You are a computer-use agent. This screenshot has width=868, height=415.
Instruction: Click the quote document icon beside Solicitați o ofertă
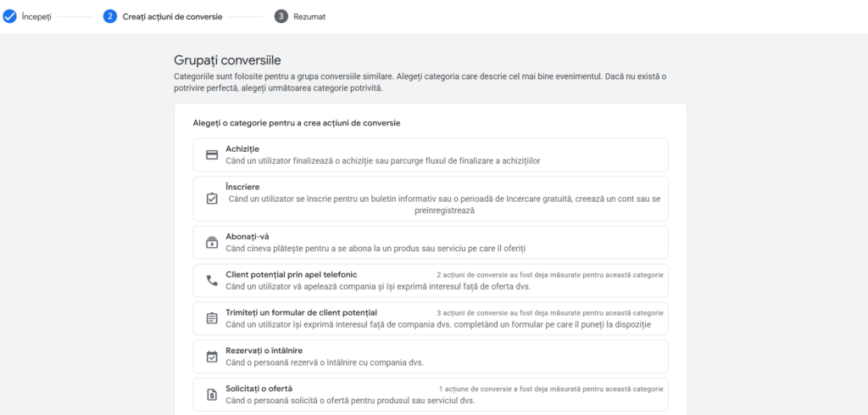(212, 395)
